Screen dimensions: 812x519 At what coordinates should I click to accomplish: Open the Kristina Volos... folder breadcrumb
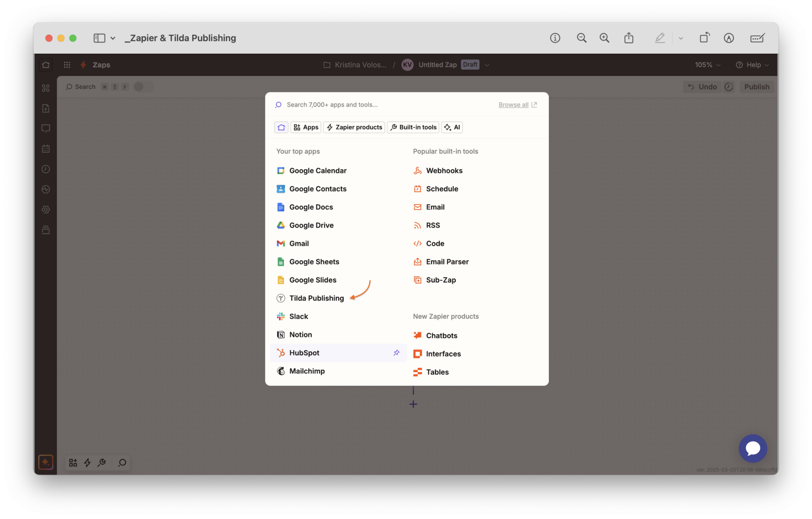pyautogui.click(x=355, y=65)
